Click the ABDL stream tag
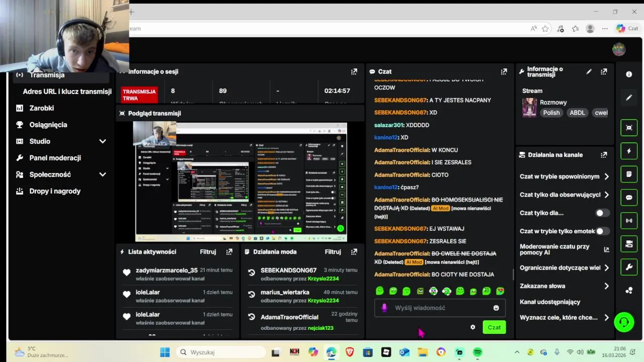This screenshot has height=362, width=644. click(x=577, y=113)
